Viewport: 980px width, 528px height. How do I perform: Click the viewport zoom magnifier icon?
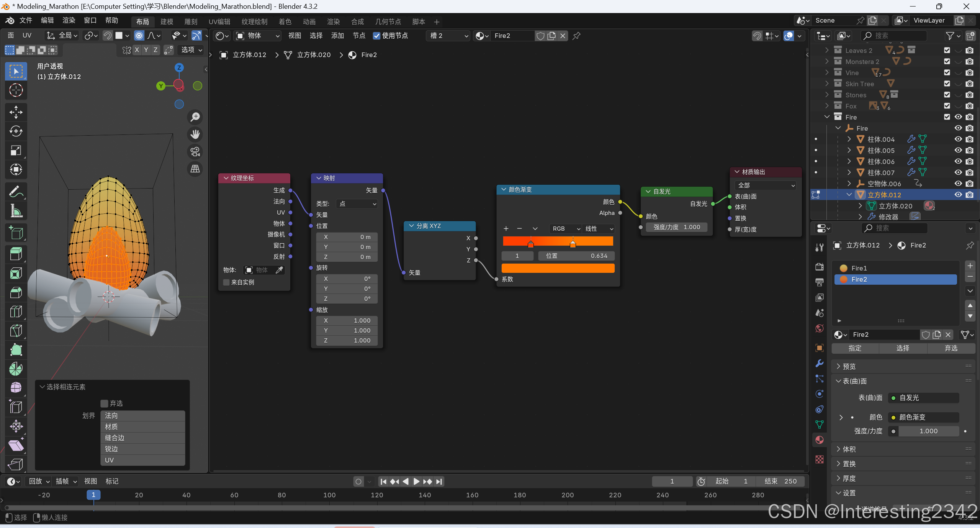tap(195, 117)
